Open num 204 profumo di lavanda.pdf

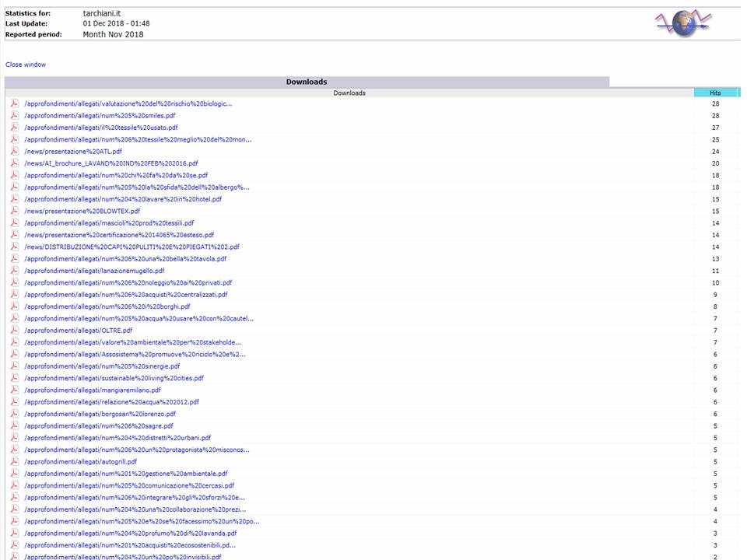point(130,534)
